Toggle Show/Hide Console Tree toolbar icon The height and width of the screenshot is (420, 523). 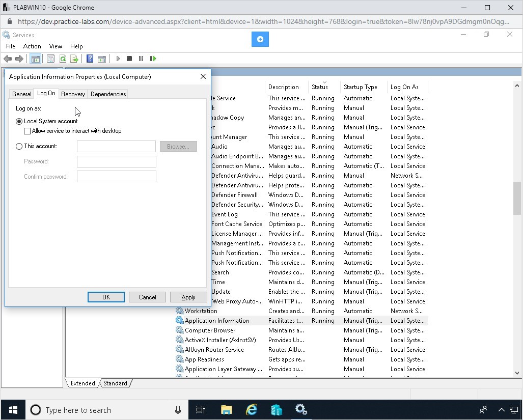[x=35, y=59]
